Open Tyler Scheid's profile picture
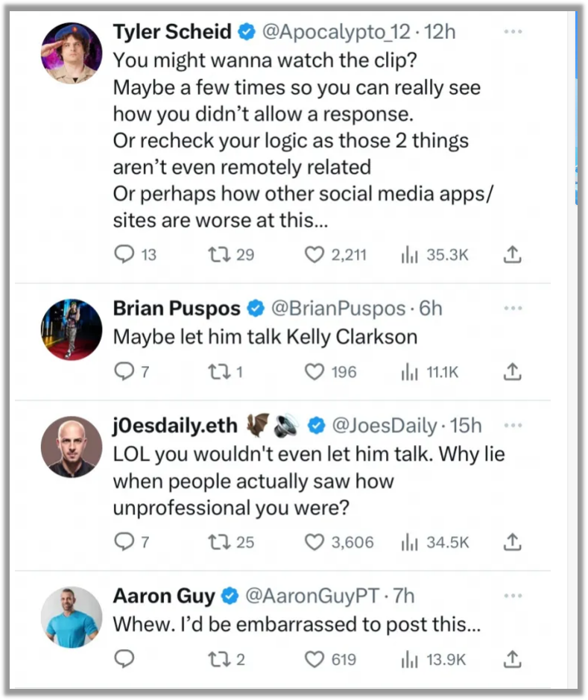 (71, 52)
